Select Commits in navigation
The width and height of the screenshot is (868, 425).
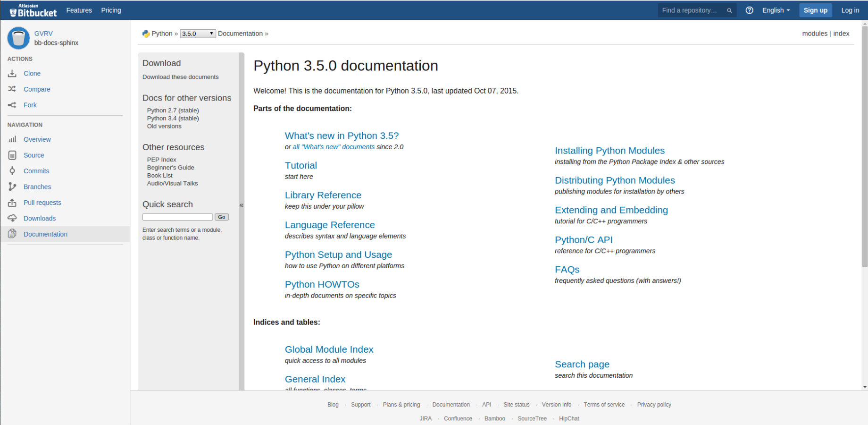(x=36, y=171)
